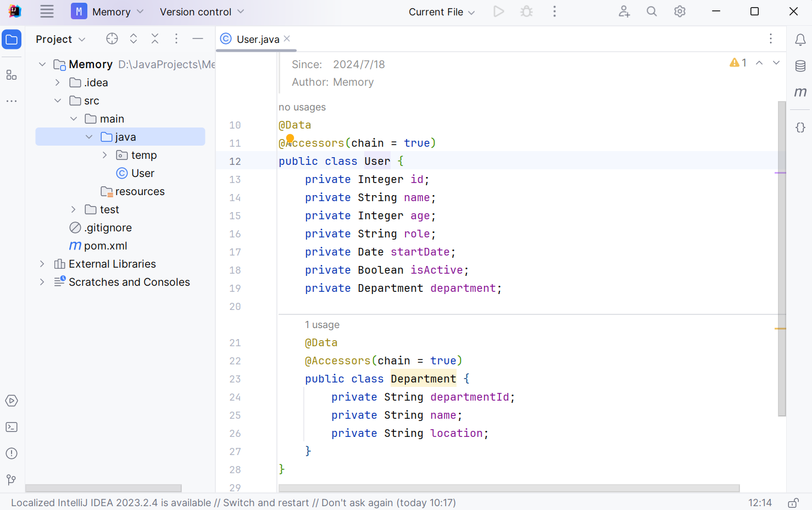Click the 12:14 caret position indicator
The width and height of the screenshot is (812, 510).
click(760, 503)
